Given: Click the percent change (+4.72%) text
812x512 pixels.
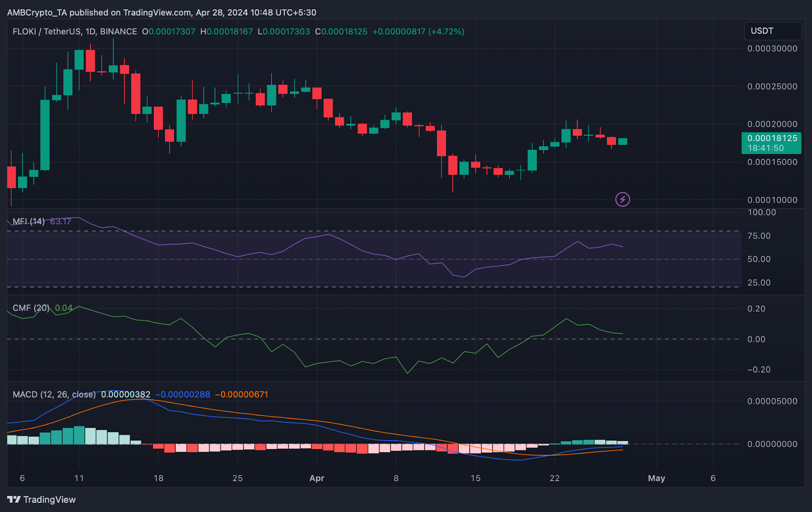Looking at the screenshot, I should pyautogui.click(x=446, y=31).
